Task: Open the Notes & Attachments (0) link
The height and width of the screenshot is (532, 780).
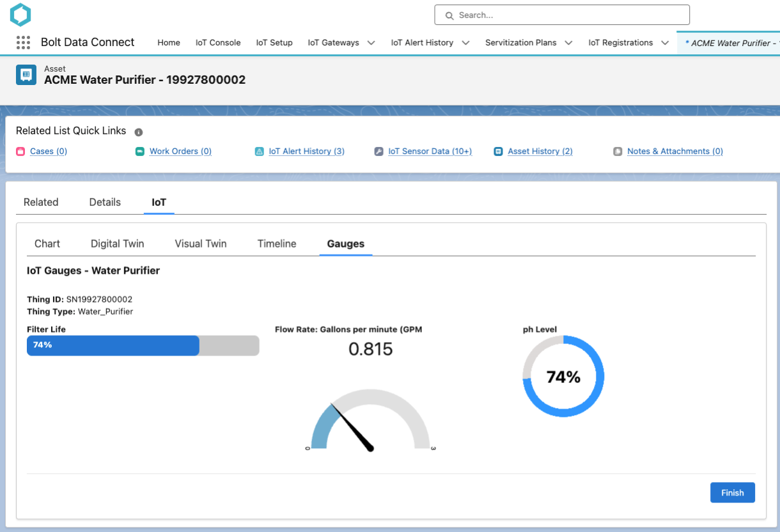Action: click(x=675, y=152)
